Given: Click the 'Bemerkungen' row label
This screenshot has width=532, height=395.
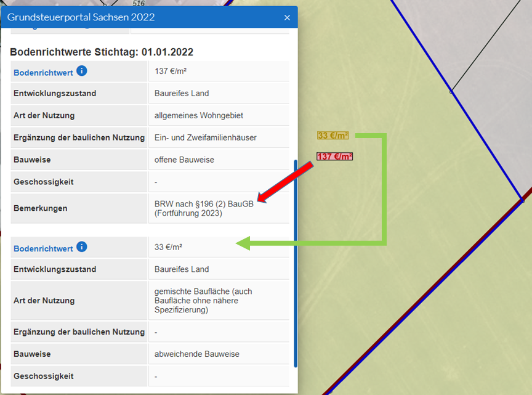Looking at the screenshot, I should pyautogui.click(x=41, y=208).
